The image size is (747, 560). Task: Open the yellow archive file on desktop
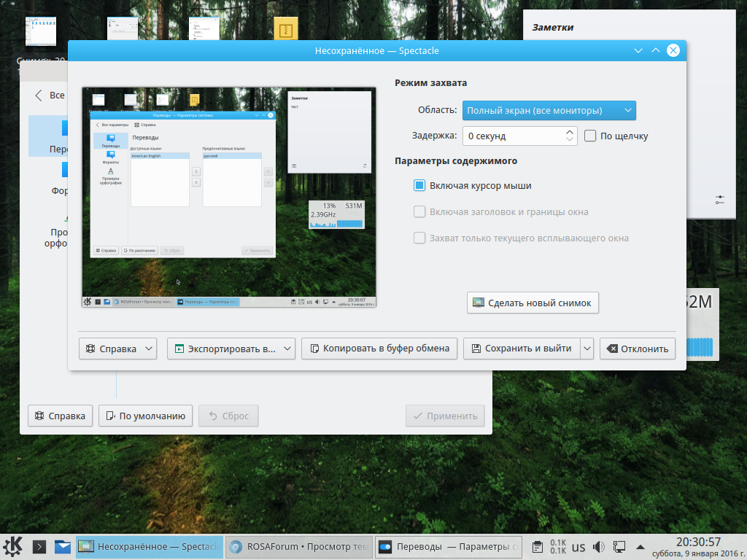pos(286,28)
